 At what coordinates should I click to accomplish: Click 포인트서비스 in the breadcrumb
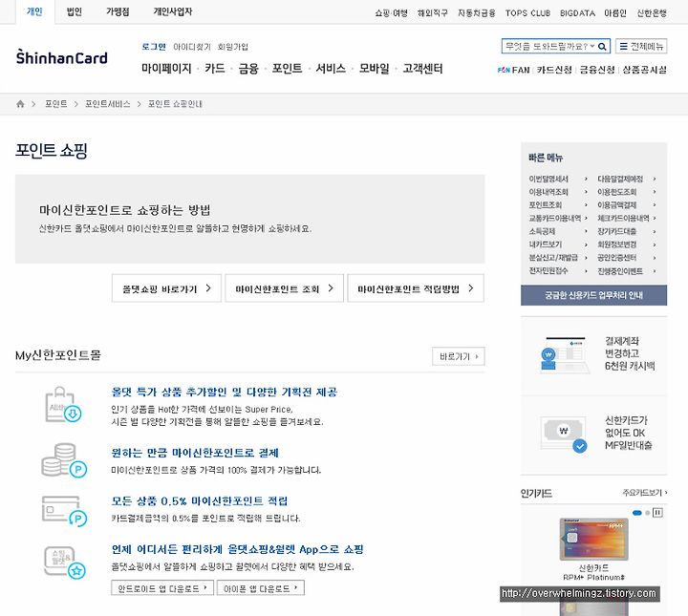click(107, 104)
